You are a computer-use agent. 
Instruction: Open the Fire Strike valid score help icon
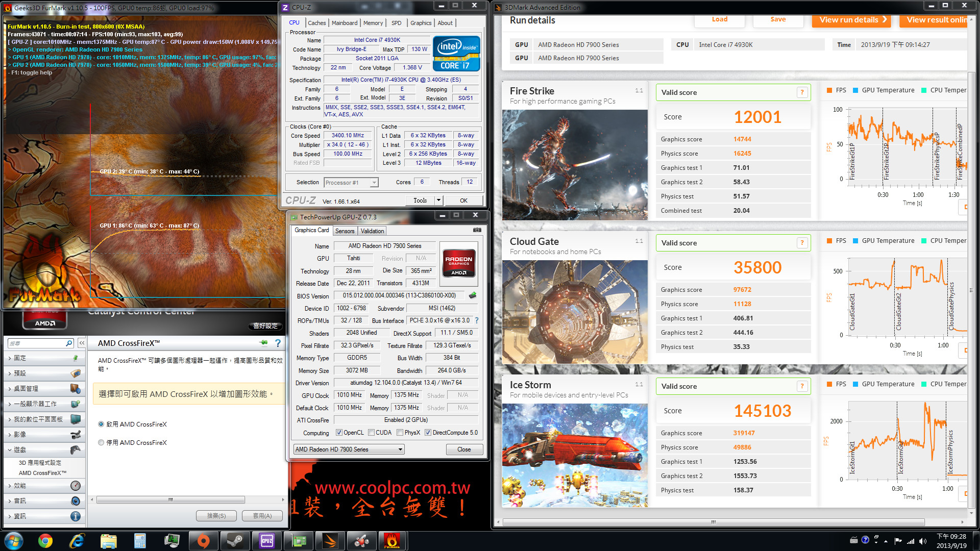pyautogui.click(x=802, y=92)
